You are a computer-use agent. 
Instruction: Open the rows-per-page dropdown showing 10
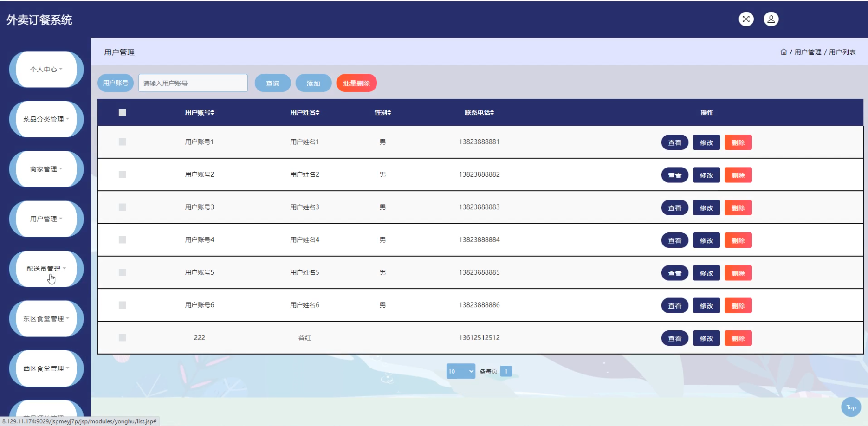coord(461,371)
